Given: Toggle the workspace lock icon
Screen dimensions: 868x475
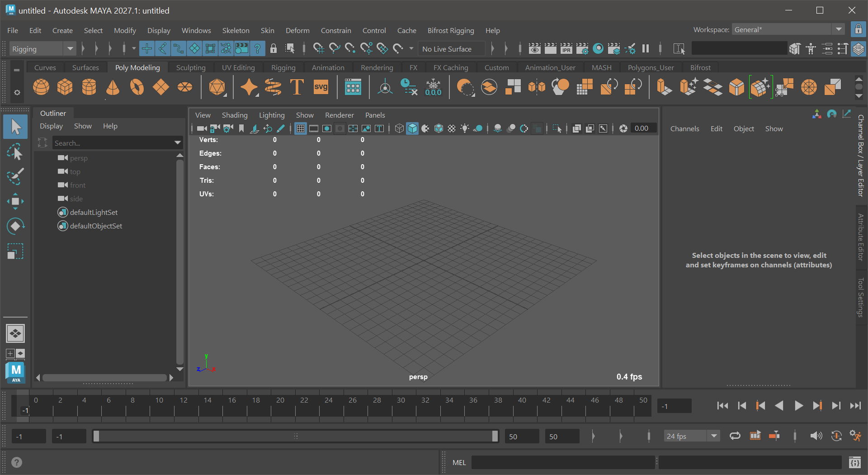Looking at the screenshot, I should [x=858, y=29].
